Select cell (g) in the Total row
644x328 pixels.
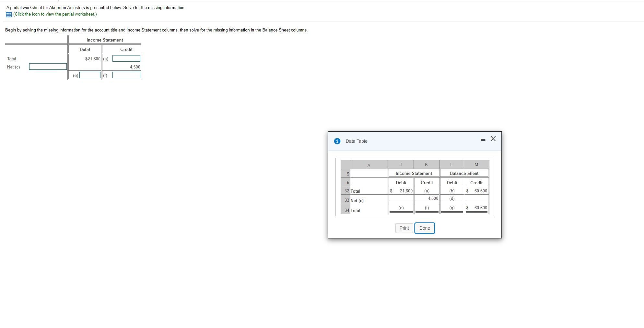point(452,208)
